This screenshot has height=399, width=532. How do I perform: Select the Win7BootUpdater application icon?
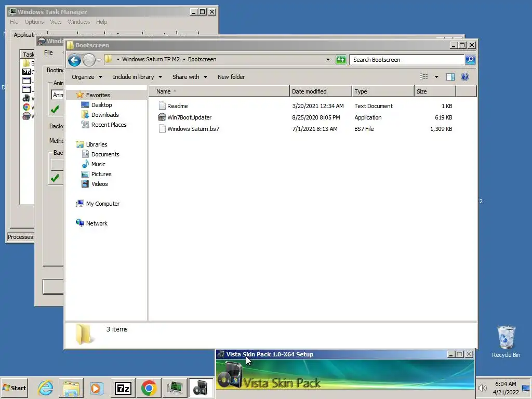[x=162, y=117]
